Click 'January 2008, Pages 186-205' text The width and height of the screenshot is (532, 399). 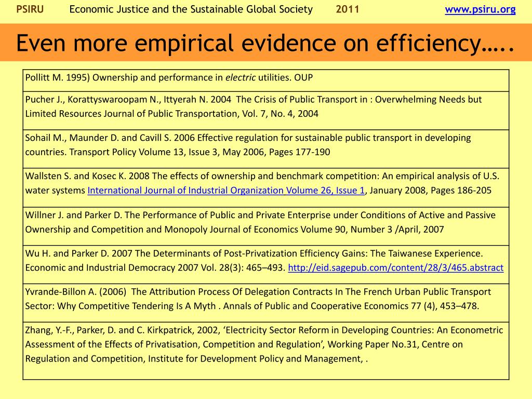coord(430,190)
